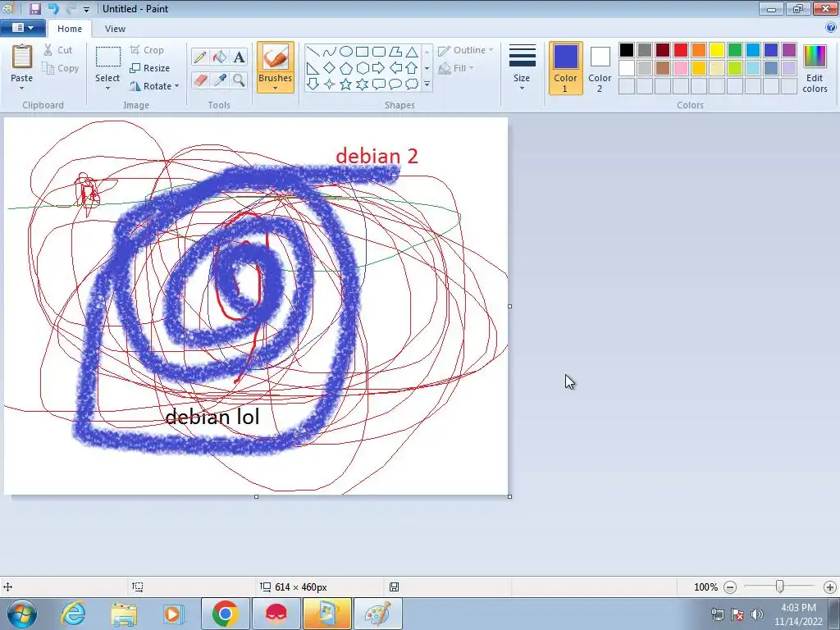The height and width of the screenshot is (630, 840).
Task: Choose the Polygon shape
Action: pos(395,52)
